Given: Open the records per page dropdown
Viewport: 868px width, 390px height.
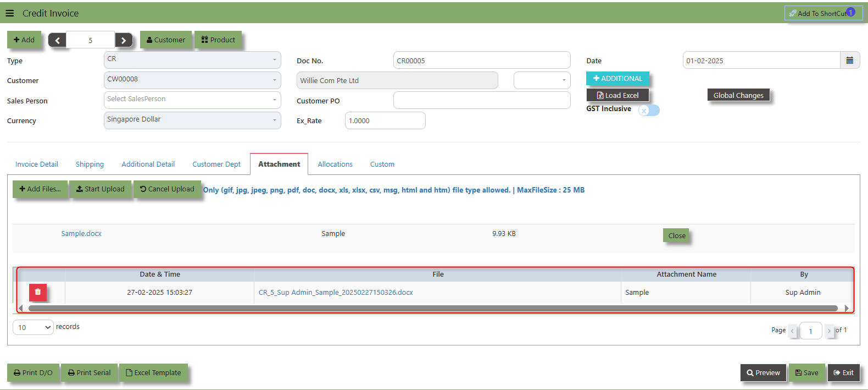Looking at the screenshot, I should (33, 327).
